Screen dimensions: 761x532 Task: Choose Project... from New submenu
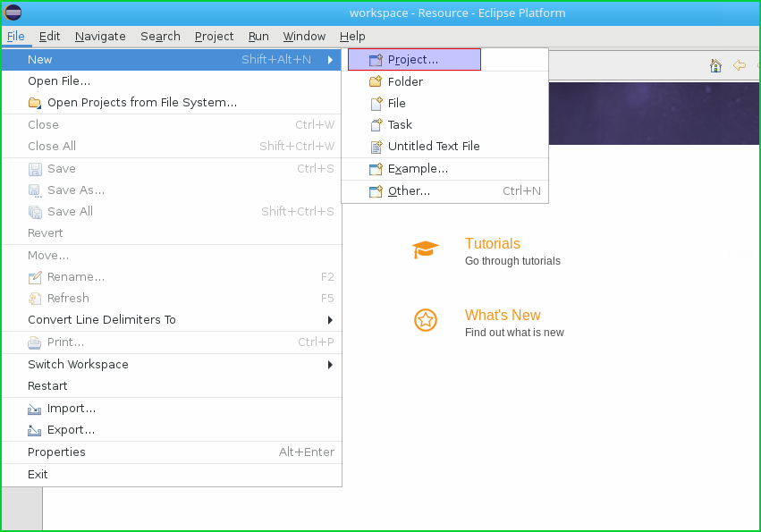point(414,60)
